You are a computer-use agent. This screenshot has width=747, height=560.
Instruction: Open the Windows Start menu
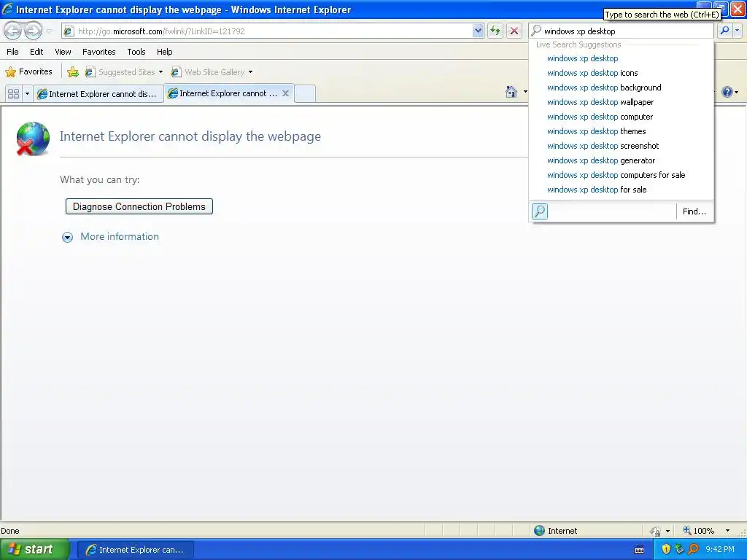coord(35,550)
